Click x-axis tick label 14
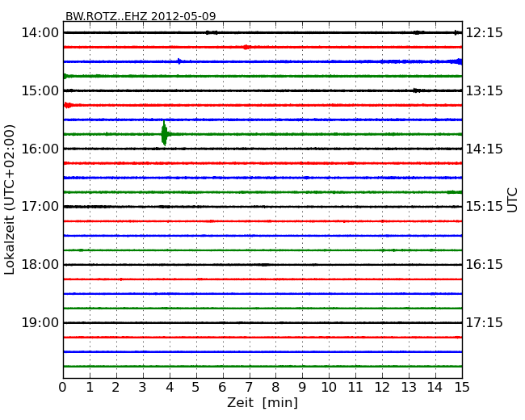This screenshot has height=420, width=525. (435, 387)
